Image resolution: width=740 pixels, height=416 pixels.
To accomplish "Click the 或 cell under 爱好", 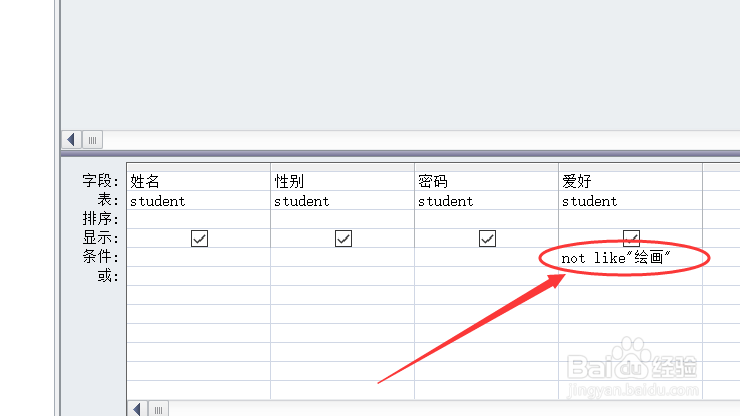I will pos(630,277).
